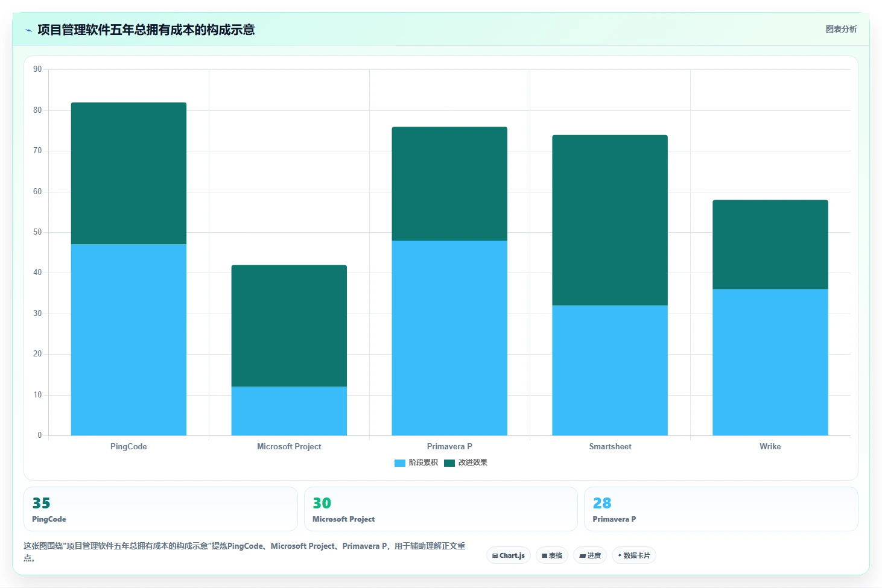Click the y-axis tick label 70

37,151
